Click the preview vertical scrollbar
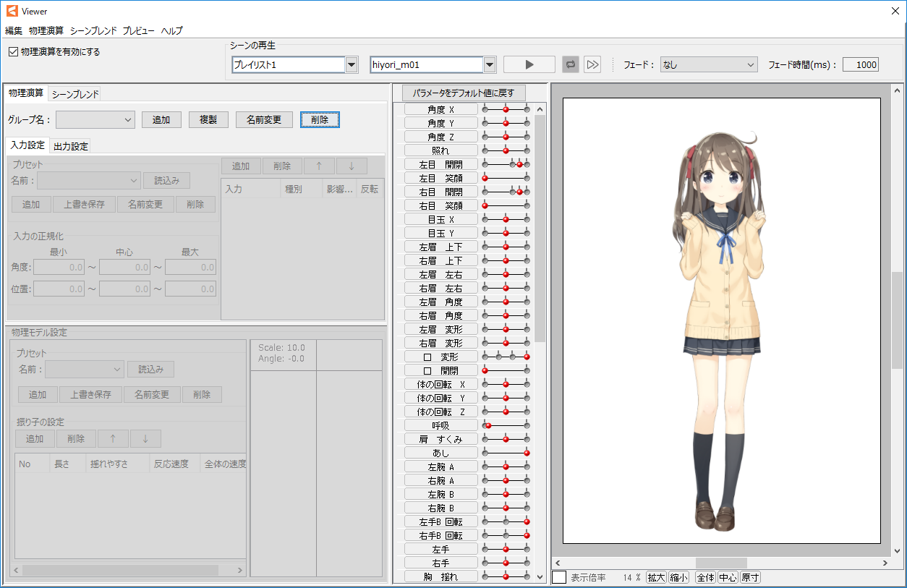The image size is (907, 588). pos(897,320)
